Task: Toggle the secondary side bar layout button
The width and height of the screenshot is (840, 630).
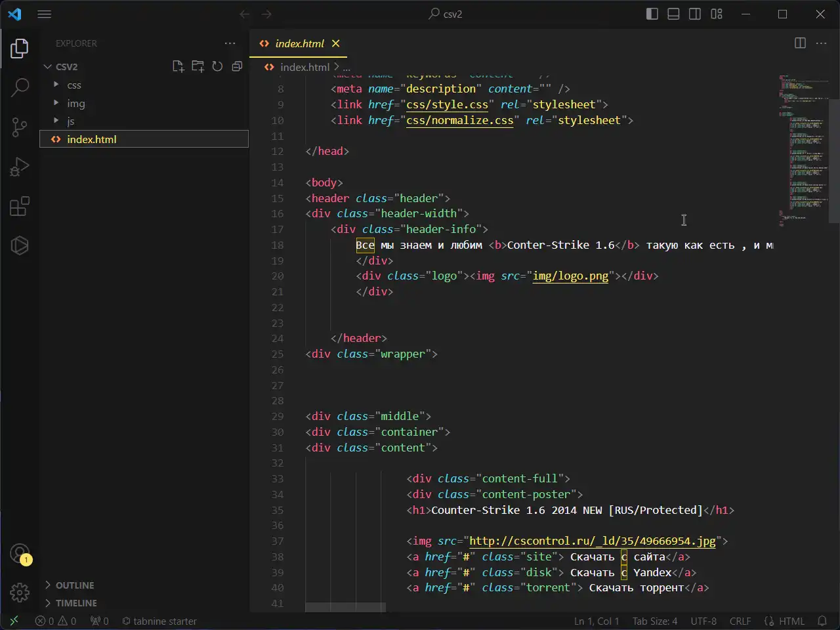Action: pyautogui.click(x=695, y=14)
